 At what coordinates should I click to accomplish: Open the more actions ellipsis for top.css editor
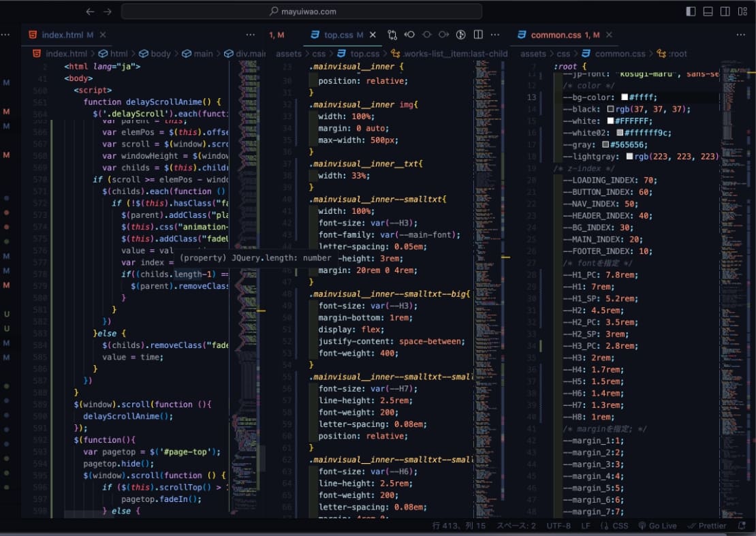[x=496, y=35]
